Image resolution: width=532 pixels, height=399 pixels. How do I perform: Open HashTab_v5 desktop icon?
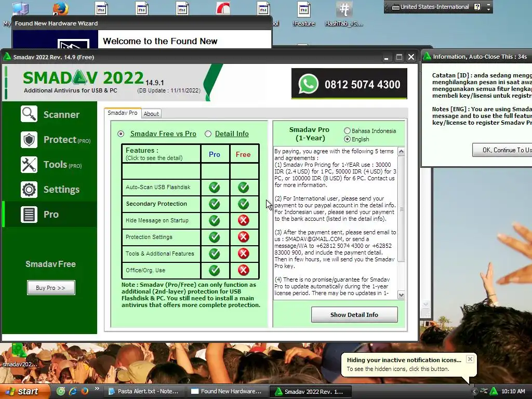[344, 14]
